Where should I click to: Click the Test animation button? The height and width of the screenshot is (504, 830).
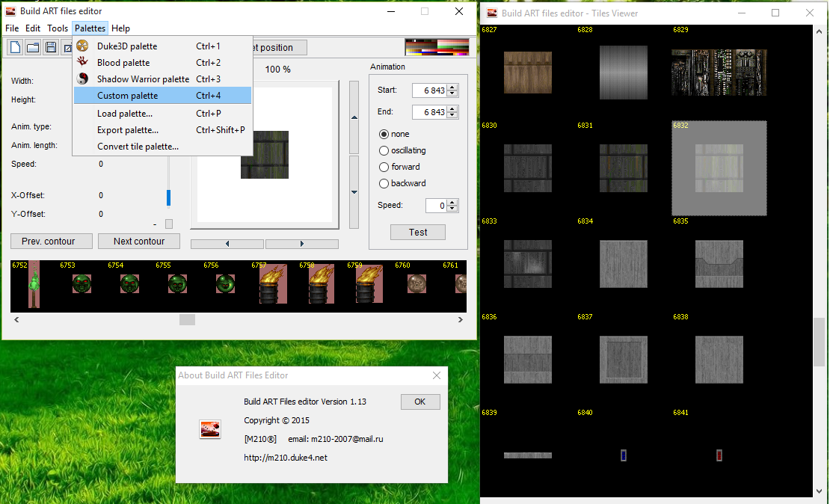click(418, 232)
